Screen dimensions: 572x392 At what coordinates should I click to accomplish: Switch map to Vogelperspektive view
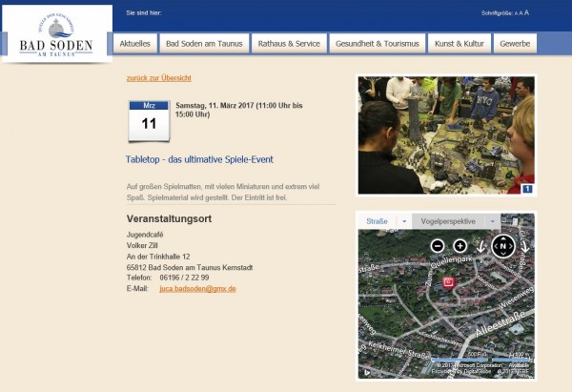tap(448, 221)
